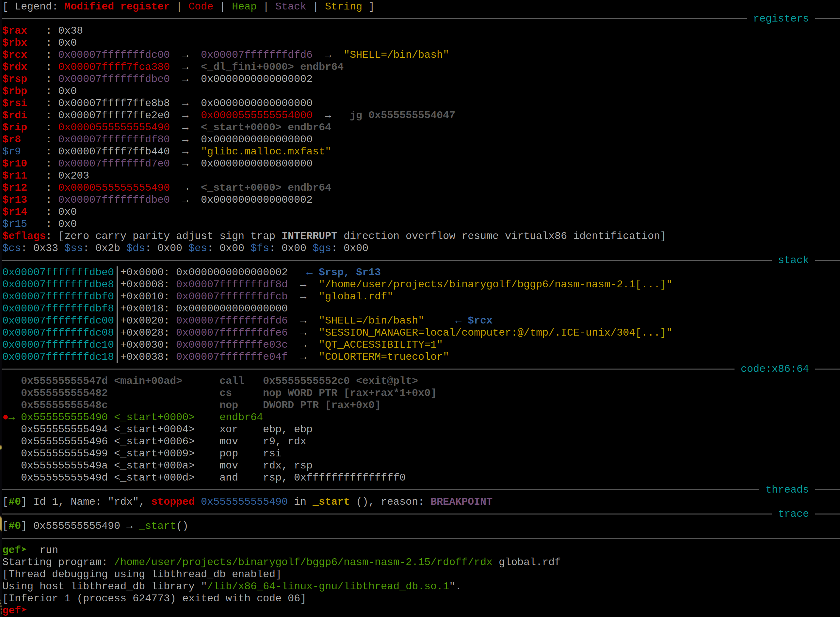Click the registers section header label

click(x=781, y=19)
